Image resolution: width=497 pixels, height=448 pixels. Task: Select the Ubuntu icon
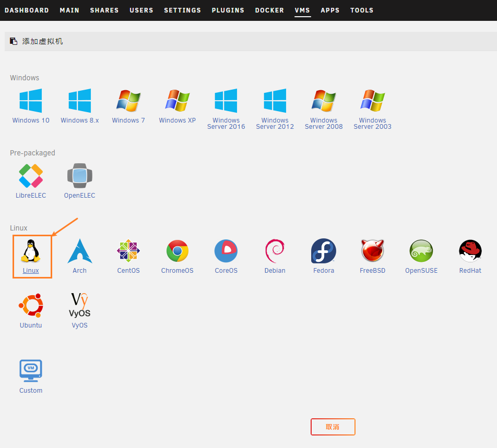[x=31, y=306]
